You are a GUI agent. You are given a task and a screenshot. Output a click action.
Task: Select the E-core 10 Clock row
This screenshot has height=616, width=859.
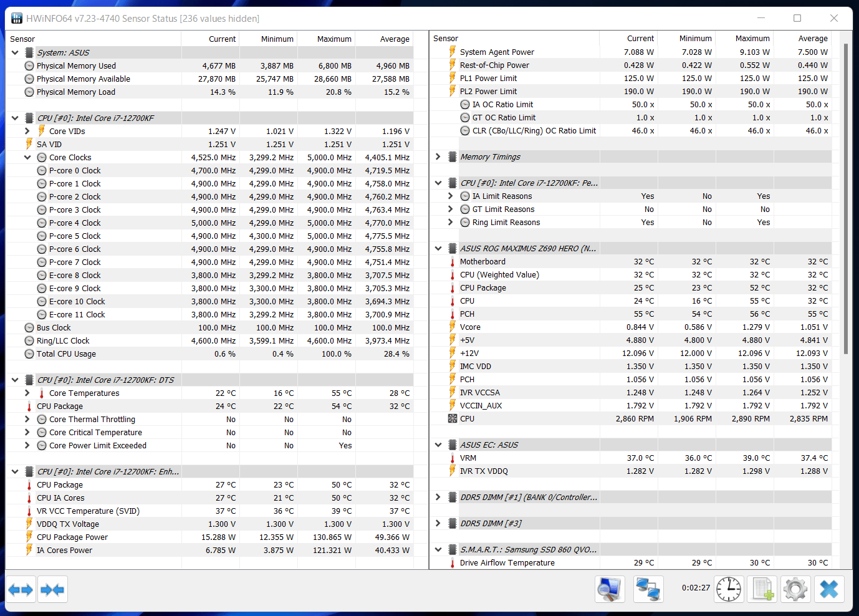pos(209,302)
